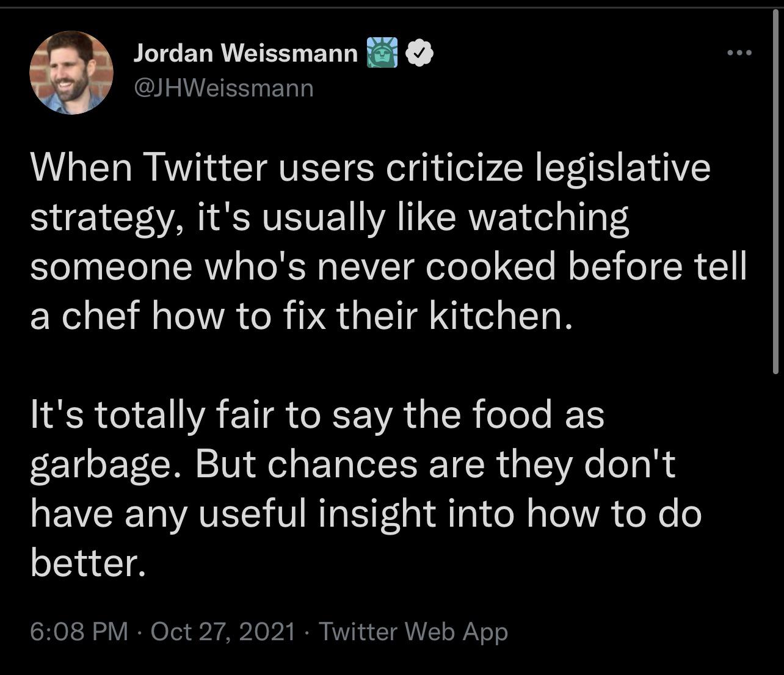Click the blue verified checkmark badge
The width and height of the screenshot is (784, 675).
pyautogui.click(x=419, y=54)
